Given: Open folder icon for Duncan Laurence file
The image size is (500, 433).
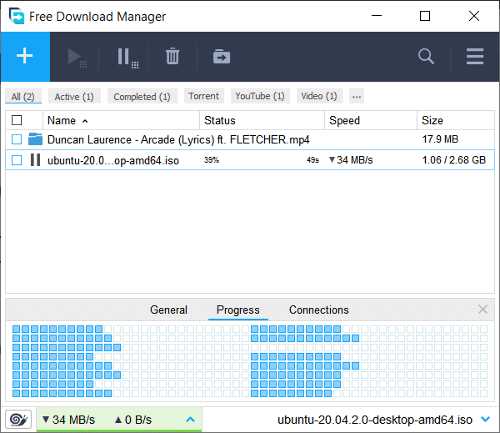Looking at the screenshot, I should [35, 139].
